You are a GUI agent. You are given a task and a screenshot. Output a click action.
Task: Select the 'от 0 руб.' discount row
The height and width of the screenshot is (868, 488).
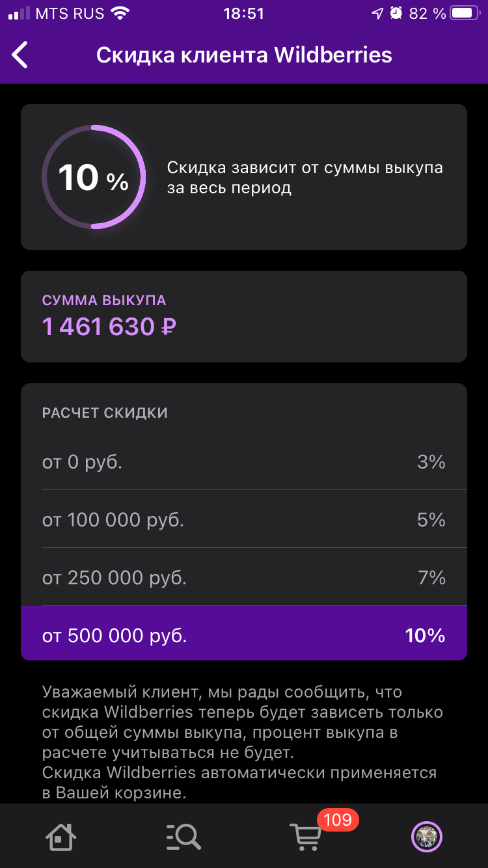point(244,462)
